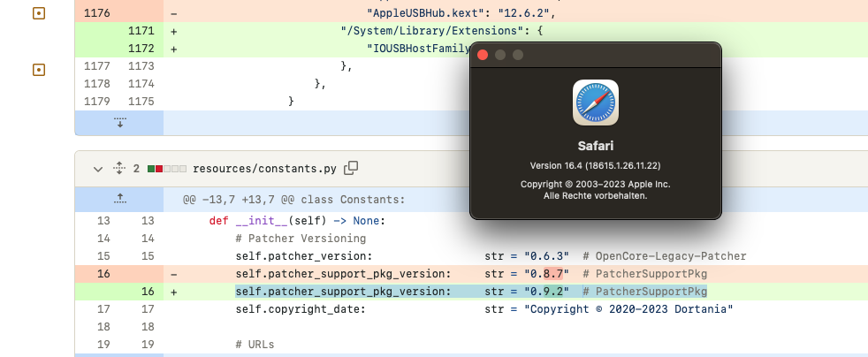Image resolution: width=868 pixels, height=357 pixels.
Task: Click old line number 1179
Action: (97, 102)
